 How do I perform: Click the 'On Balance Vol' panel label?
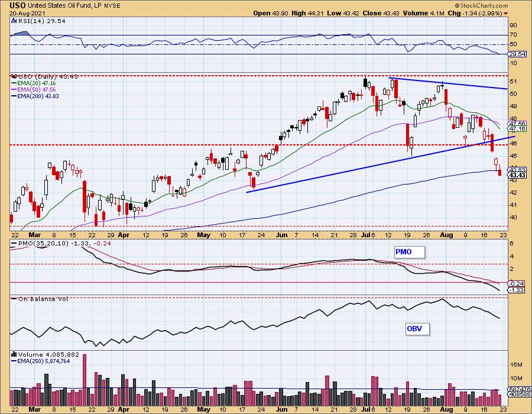pos(40,299)
